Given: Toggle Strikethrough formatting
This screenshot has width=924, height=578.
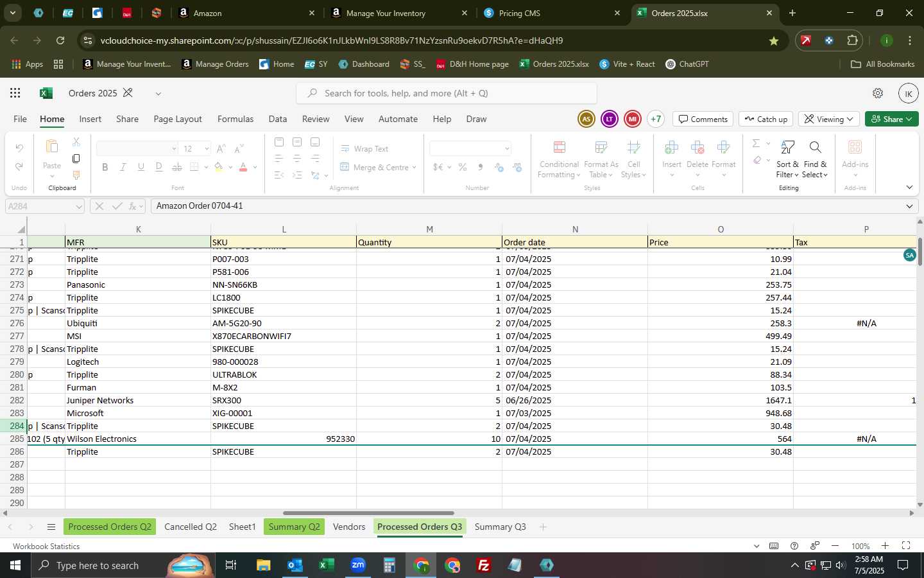Looking at the screenshot, I should pyautogui.click(x=177, y=167).
